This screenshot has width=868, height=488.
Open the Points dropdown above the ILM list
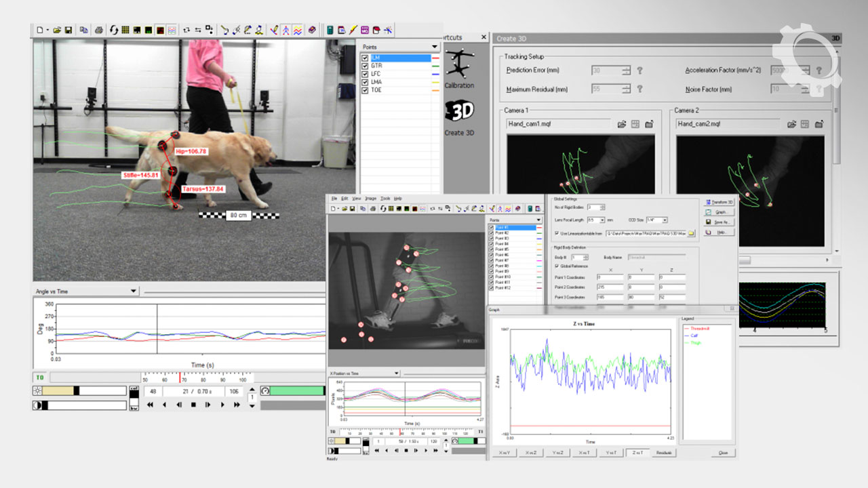(x=435, y=47)
